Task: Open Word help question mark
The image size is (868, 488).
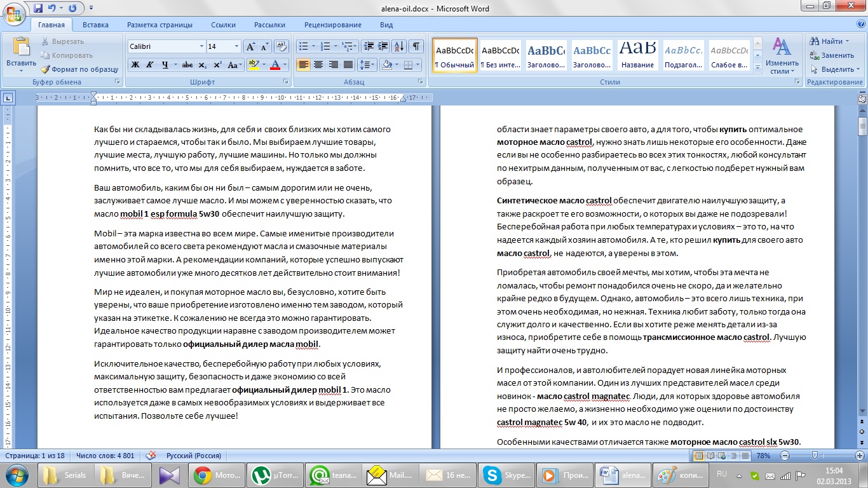Action: coord(860,25)
